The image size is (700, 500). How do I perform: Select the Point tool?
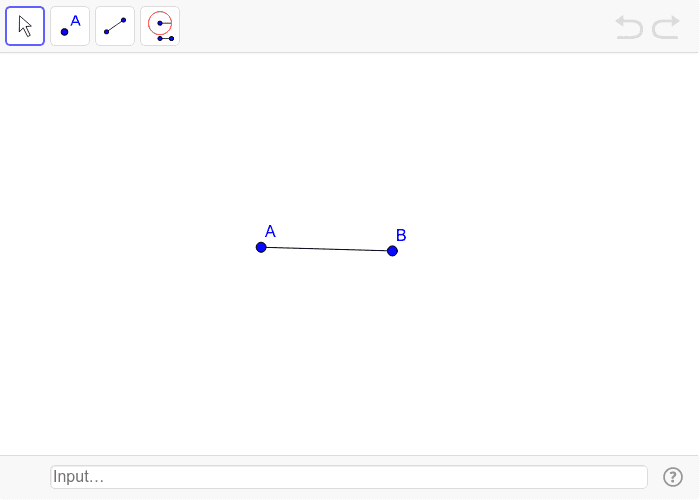(x=70, y=26)
